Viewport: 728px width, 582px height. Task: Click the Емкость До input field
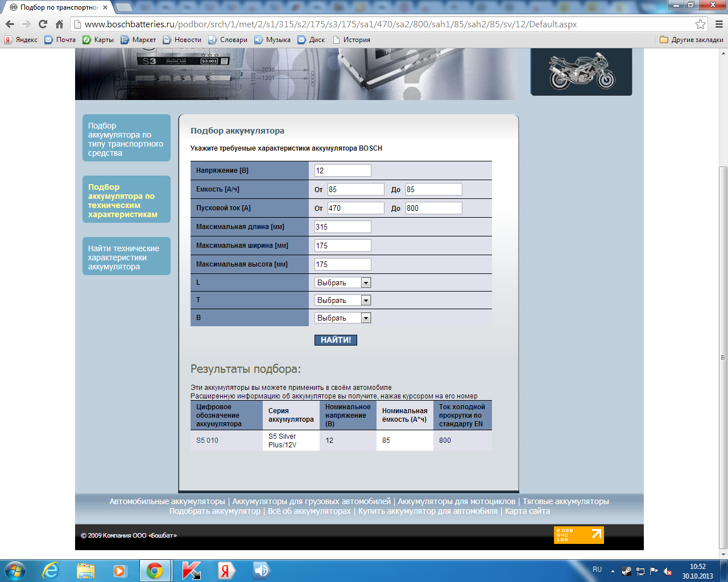(x=434, y=189)
